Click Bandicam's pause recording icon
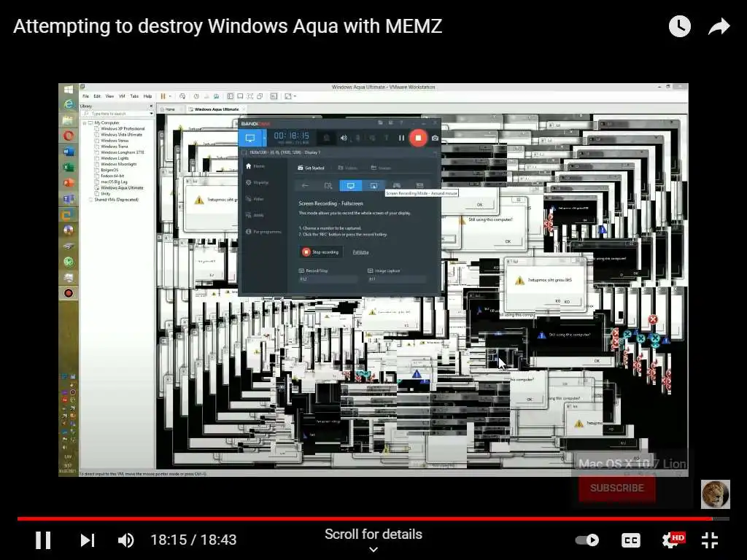 tap(401, 138)
